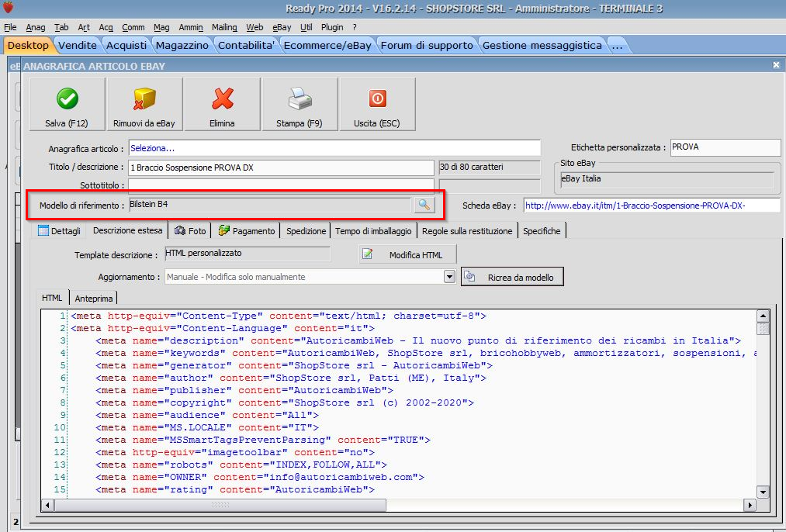Open the Ammin menu
Viewport: 786px width, 532px height.
[191, 27]
